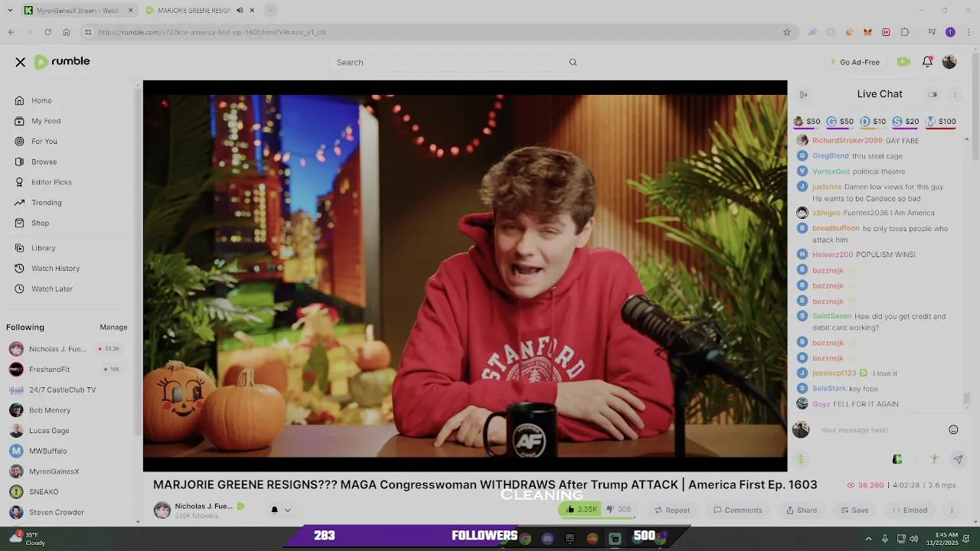Screen dimensions: 980x551
Task: Dislike the video with thumbs down 308
Action: click(619, 510)
